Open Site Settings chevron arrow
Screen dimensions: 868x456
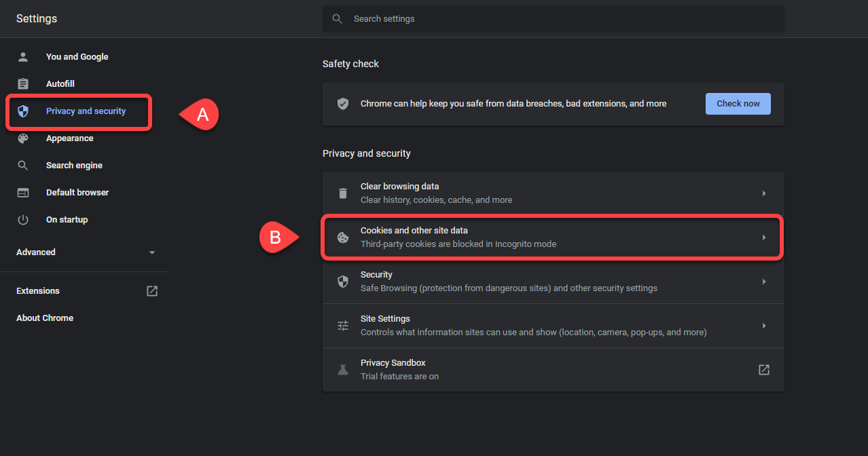pos(764,326)
